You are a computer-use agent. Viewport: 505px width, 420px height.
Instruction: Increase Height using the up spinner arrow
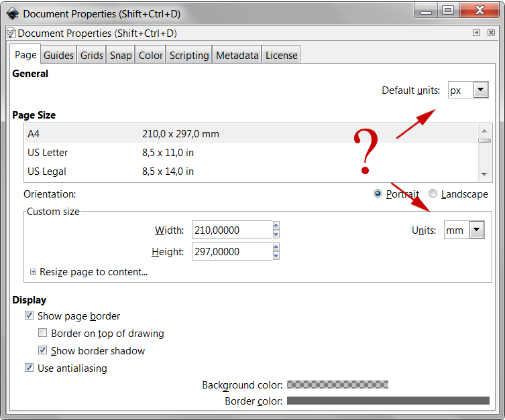click(x=276, y=248)
